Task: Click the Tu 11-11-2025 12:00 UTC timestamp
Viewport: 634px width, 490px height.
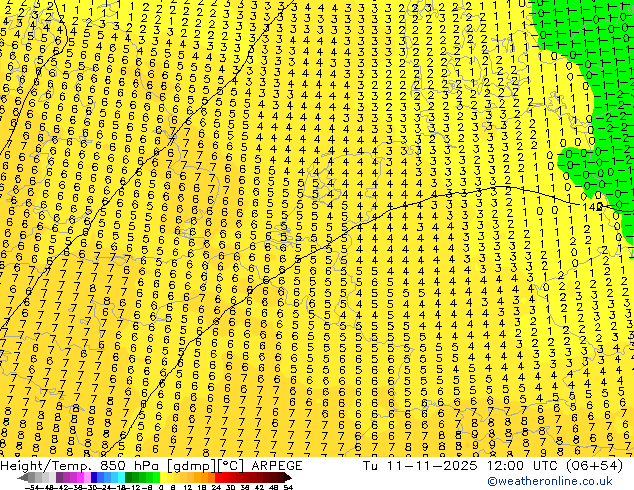Action: click(493, 466)
